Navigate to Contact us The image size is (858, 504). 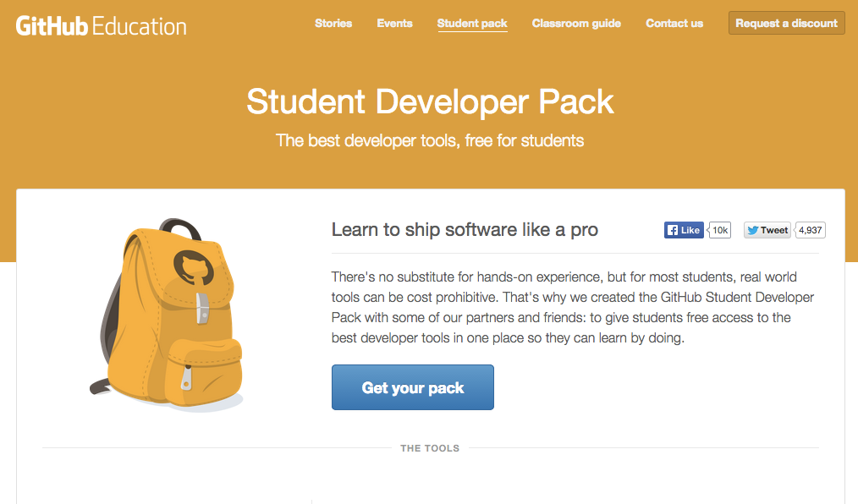pos(674,23)
